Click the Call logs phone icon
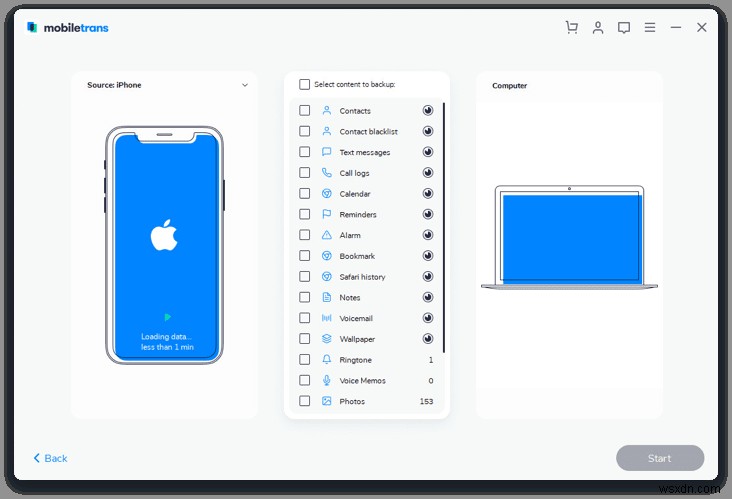The image size is (732, 499). (327, 173)
